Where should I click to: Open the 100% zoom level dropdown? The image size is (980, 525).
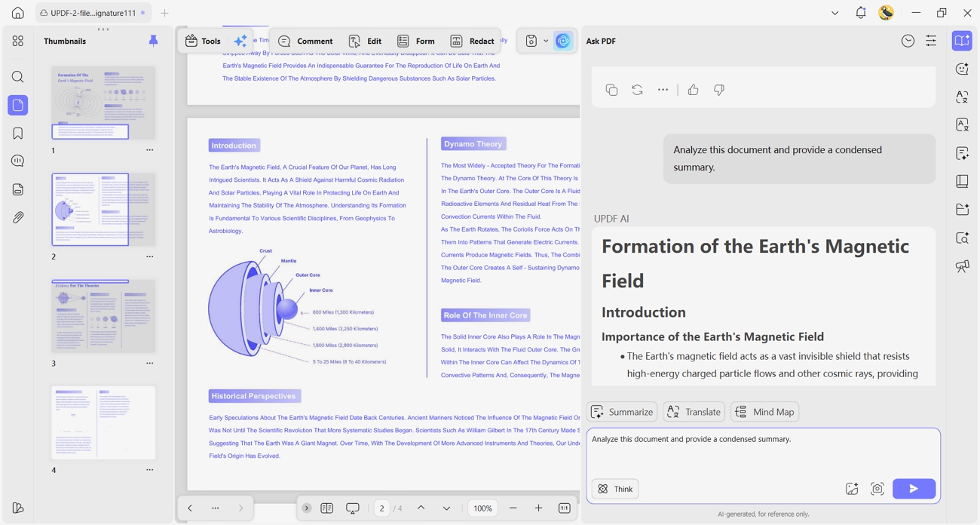(x=483, y=508)
